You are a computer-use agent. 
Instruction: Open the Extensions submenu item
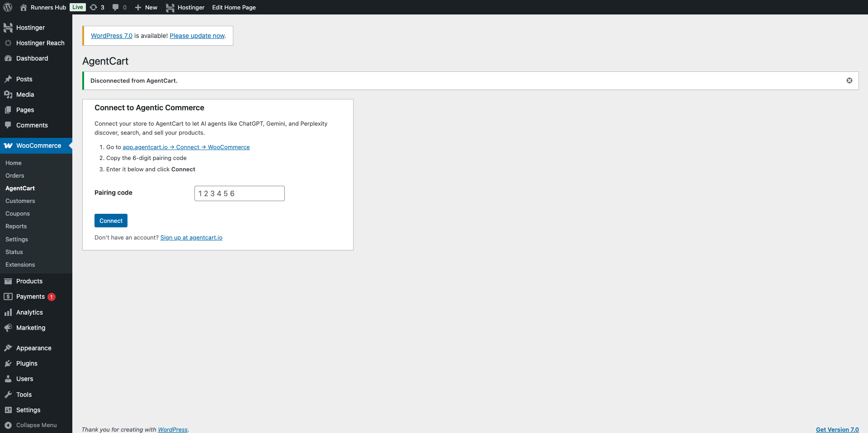[x=20, y=264]
